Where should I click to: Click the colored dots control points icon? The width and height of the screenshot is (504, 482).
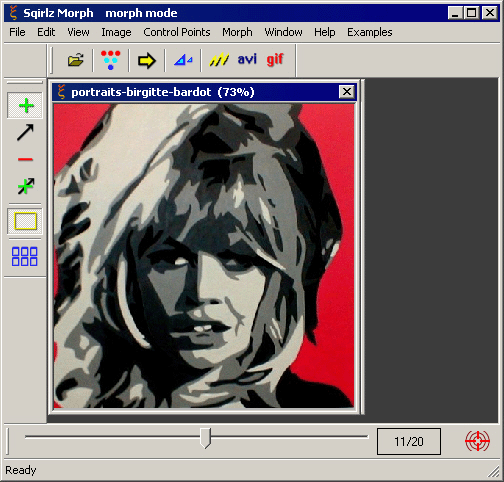pyautogui.click(x=111, y=60)
